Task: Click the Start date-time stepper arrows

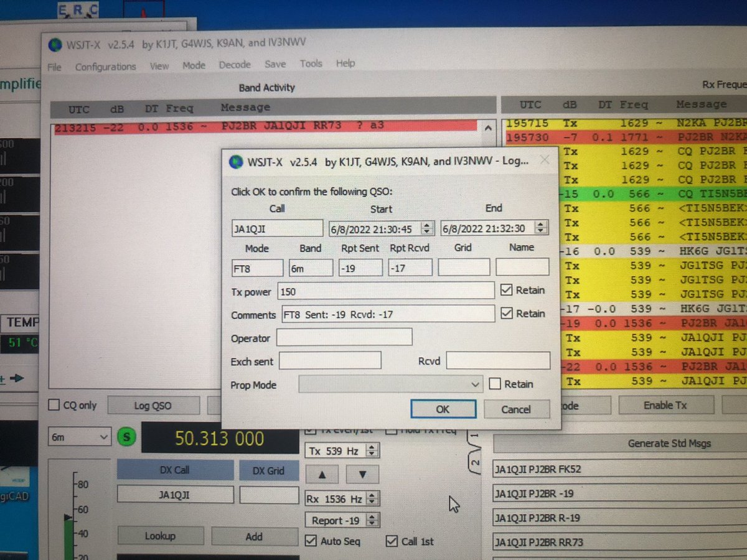Action: coord(426,228)
